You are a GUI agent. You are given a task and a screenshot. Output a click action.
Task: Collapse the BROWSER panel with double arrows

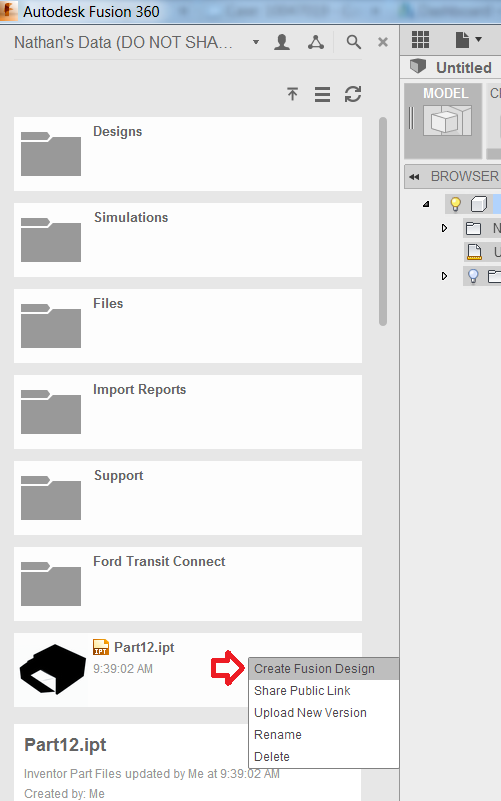(x=414, y=177)
